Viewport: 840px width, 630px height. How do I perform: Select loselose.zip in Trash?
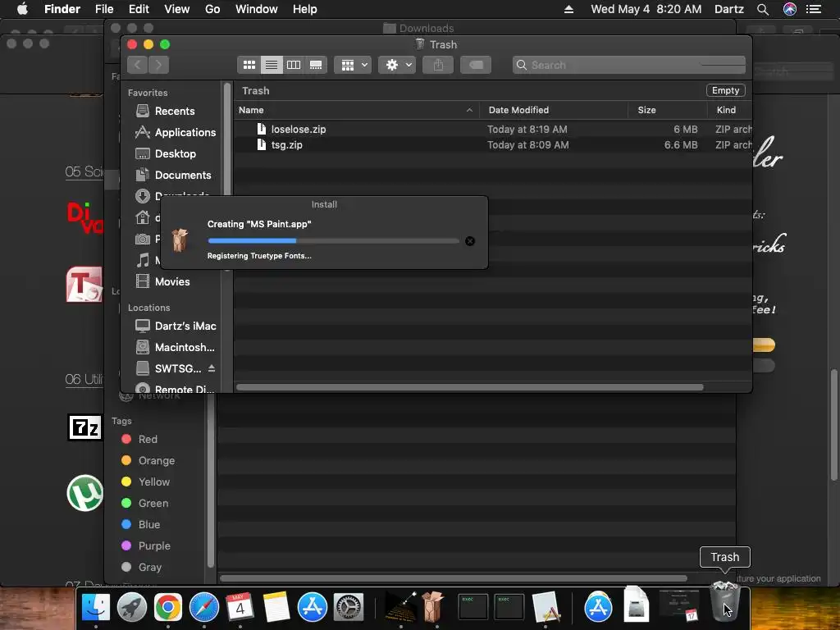tap(493, 129)
